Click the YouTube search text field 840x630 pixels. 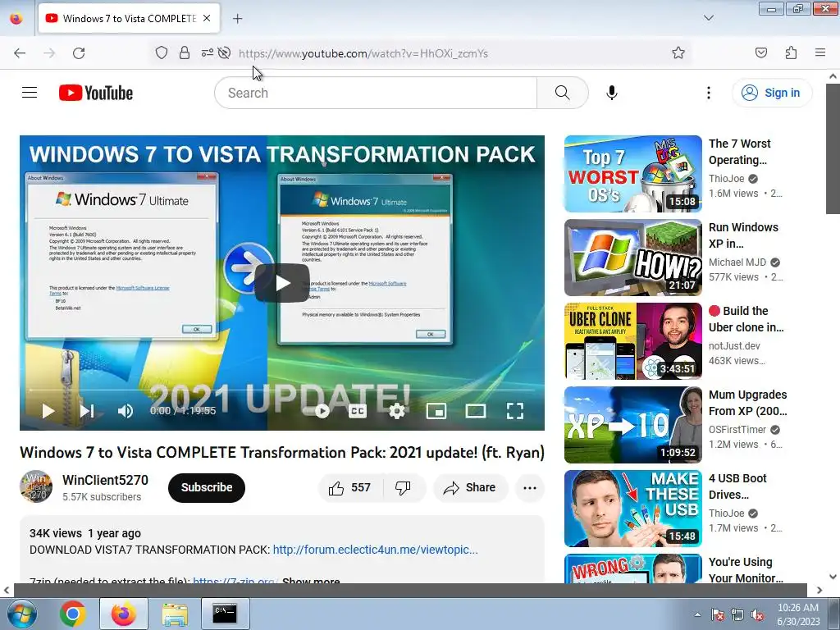click(x=376, y=93)
